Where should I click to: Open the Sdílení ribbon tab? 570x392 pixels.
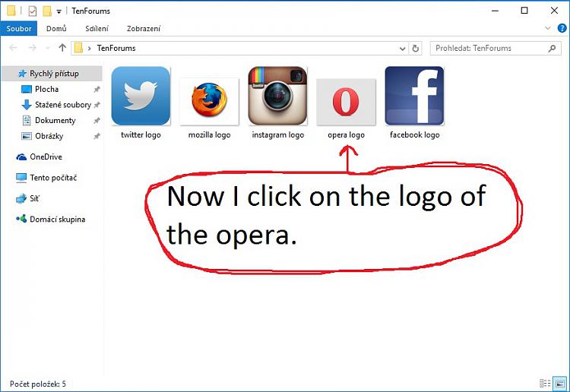(x=97, y=28)
